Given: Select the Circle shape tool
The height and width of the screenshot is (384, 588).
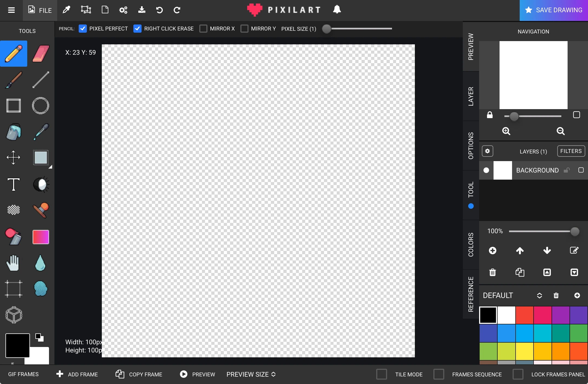Looking at the screenshot, I should pos(41,106).
